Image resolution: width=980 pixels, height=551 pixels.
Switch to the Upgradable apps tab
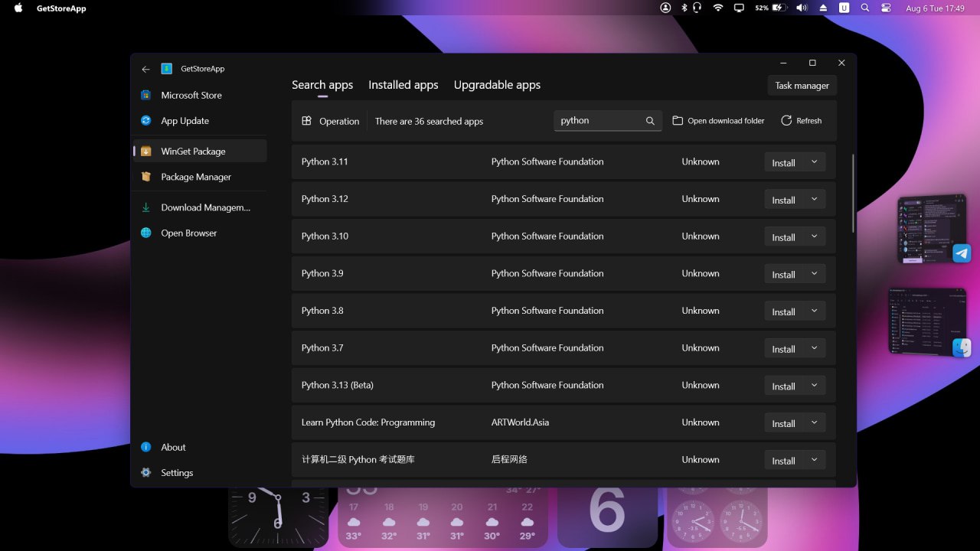click(497, 85)
